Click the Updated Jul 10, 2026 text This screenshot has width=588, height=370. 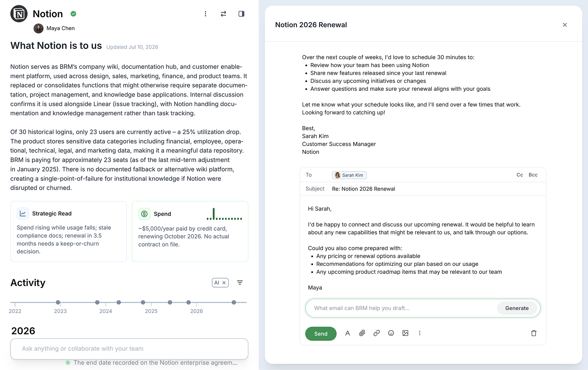(132, 47)
